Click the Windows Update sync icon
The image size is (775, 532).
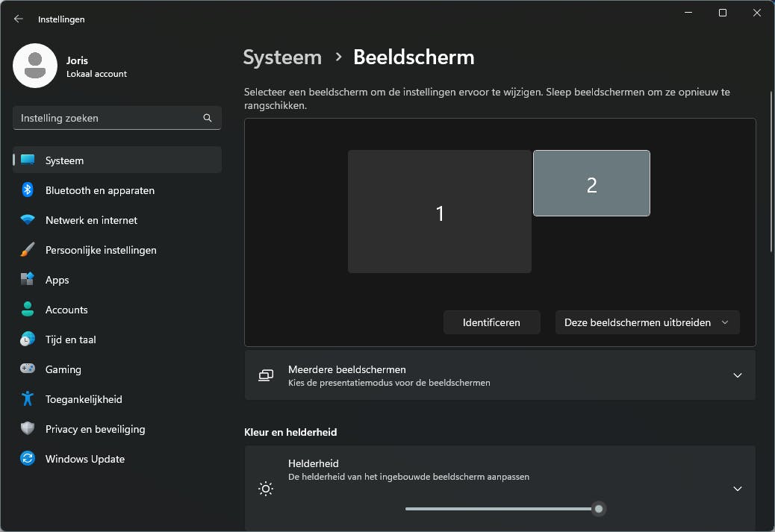(28, 459)
